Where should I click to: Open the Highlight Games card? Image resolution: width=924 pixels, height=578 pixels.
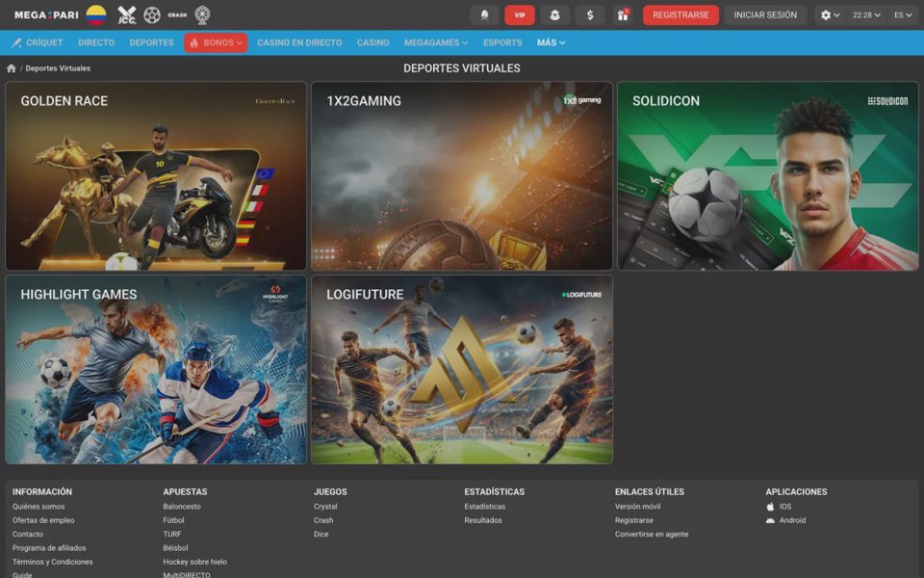[156, 369]
